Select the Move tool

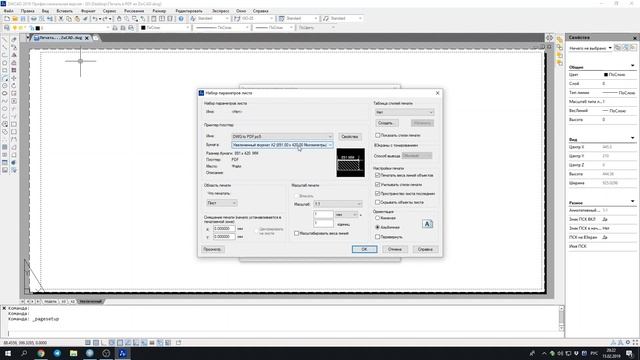(14, 78)
